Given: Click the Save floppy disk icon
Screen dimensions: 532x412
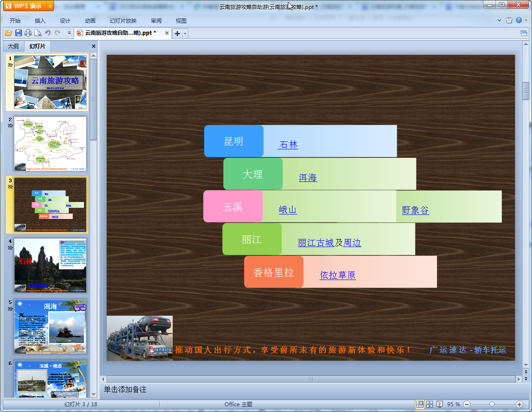Looking at the screenshot, I should 18,33.
